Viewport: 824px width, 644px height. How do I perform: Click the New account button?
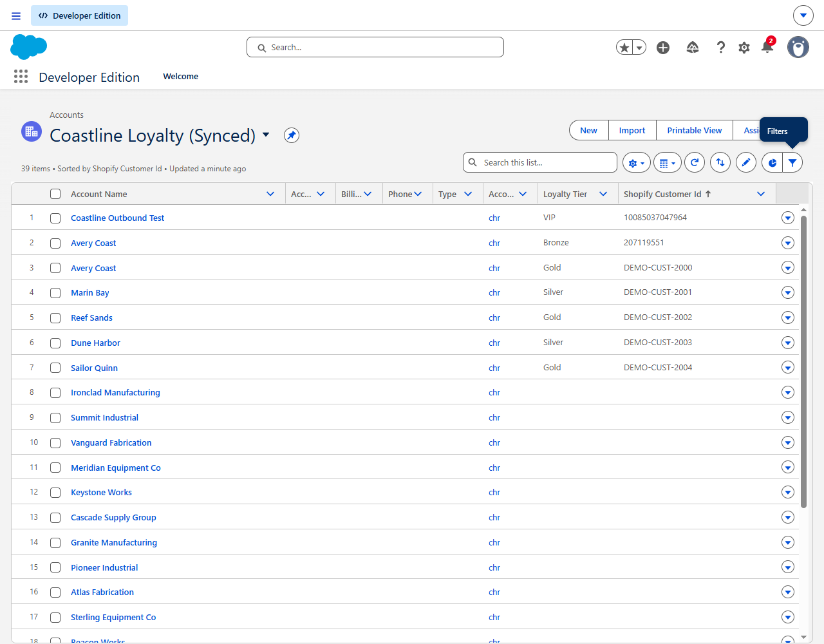point(588,130)
